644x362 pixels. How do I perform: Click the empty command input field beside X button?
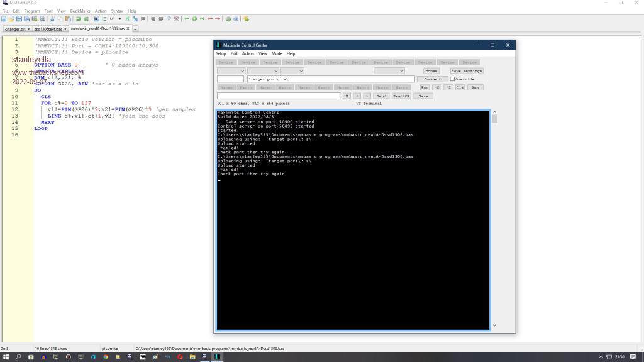point(279,96)
